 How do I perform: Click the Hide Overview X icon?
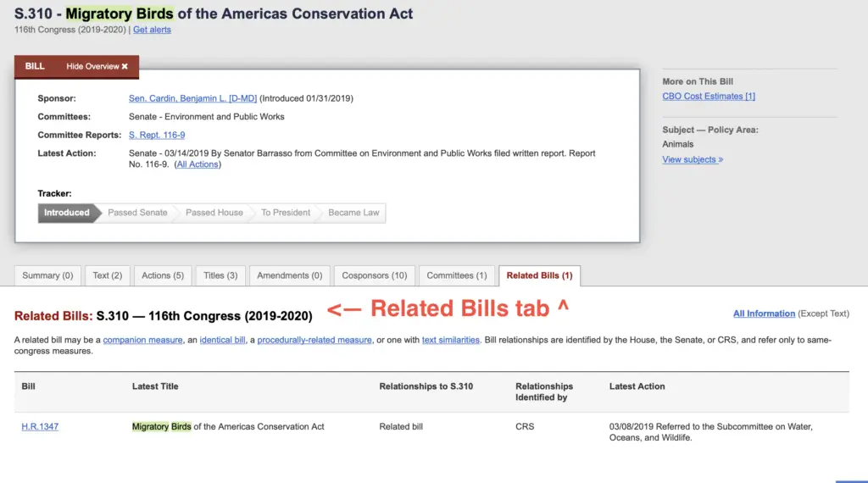(125, 66)
